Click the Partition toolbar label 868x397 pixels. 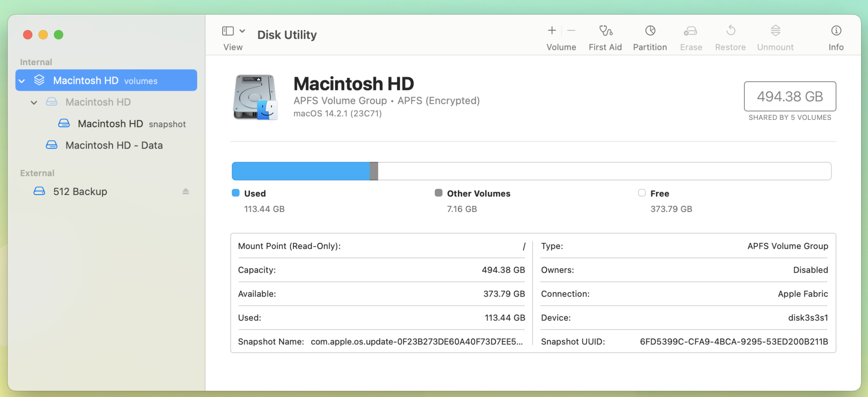[x=650, y=47]
